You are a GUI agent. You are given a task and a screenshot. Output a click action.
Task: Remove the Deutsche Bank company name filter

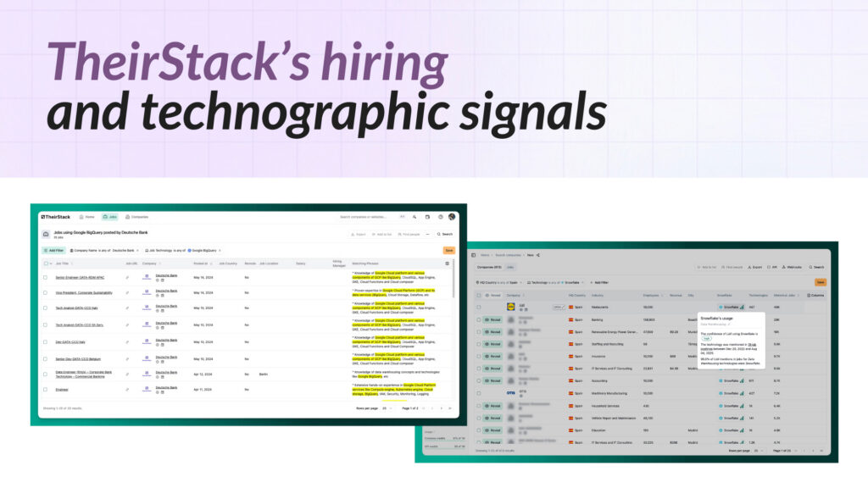click(138, 251)
